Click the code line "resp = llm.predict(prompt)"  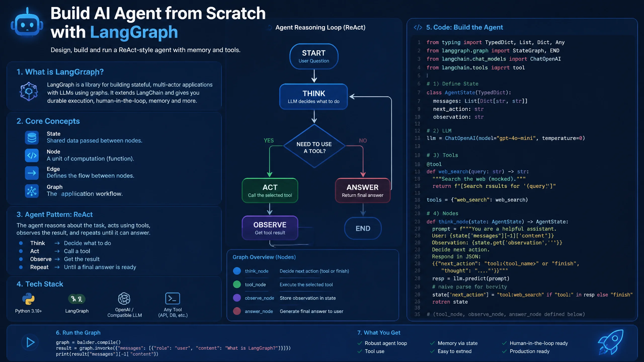coord(471,279)
